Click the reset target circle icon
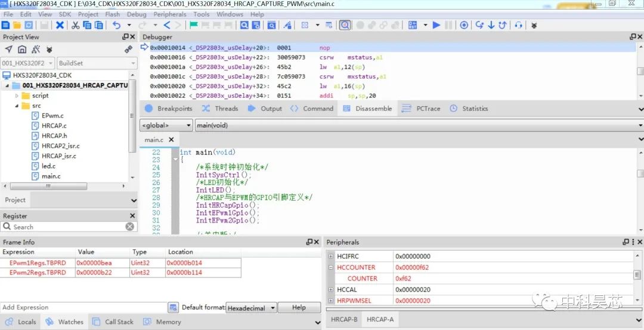 click(464, 25)
